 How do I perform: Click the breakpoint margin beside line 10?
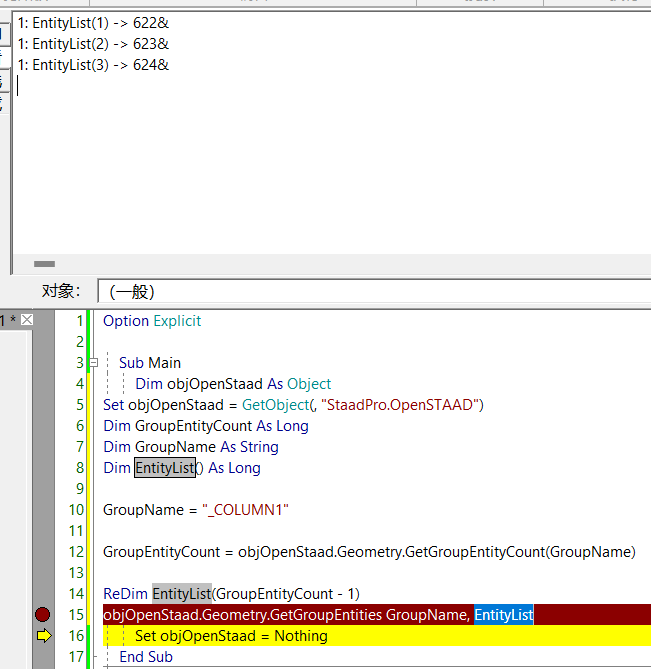tap(42, 510)
